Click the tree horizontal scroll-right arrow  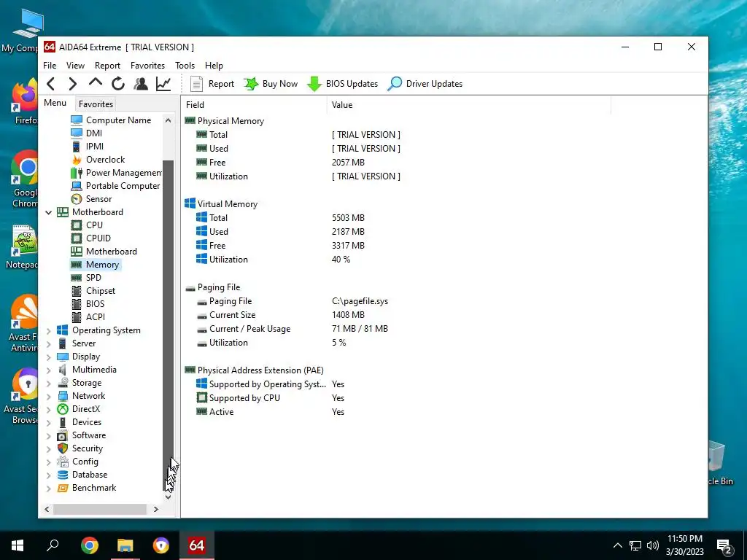tap(156, 510)
